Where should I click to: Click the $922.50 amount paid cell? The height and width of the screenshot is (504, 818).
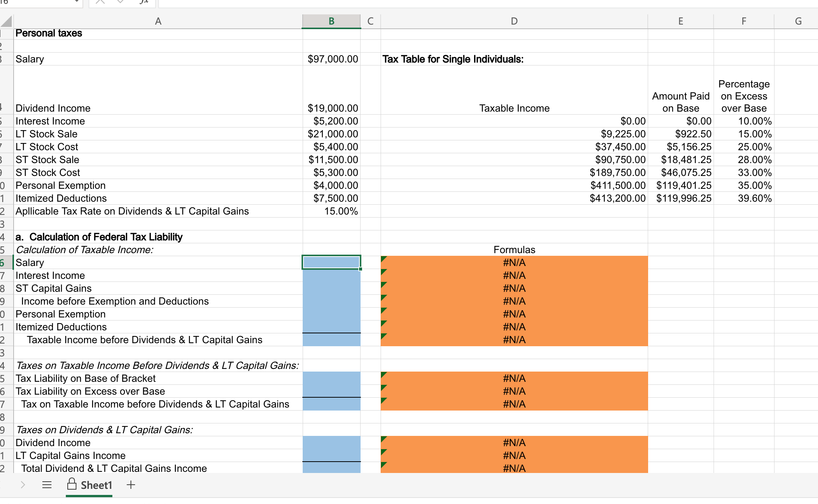681,134
